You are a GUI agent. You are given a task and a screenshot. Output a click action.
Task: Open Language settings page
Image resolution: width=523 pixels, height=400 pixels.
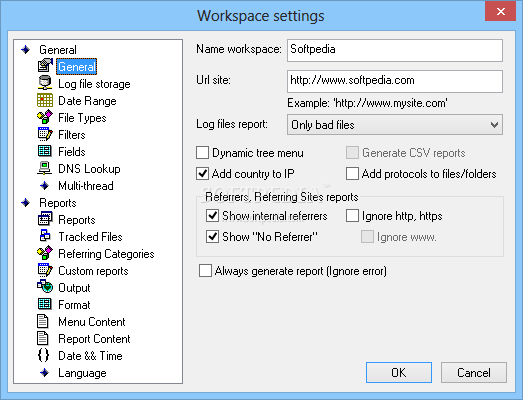pos(82,373)
